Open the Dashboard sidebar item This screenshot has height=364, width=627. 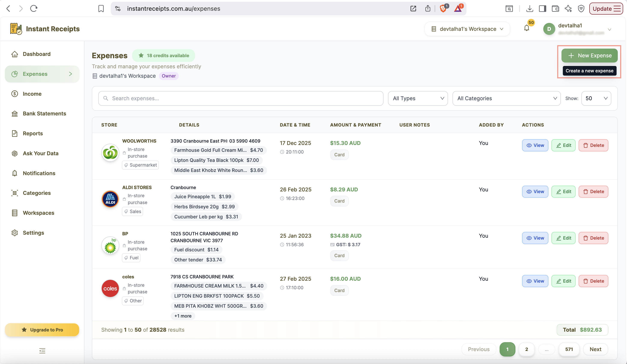click(x=42, y=54)
